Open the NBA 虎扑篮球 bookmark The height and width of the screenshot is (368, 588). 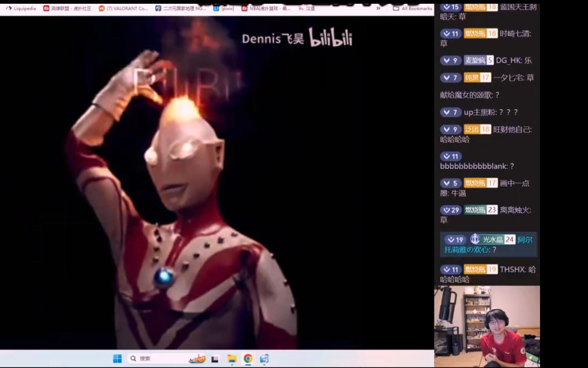(266, 9)
